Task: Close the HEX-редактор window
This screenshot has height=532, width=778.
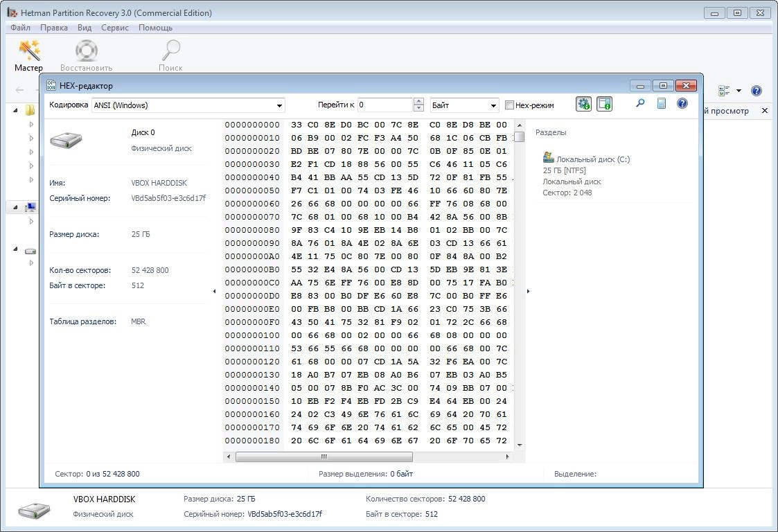Action: tap(686, 86)
